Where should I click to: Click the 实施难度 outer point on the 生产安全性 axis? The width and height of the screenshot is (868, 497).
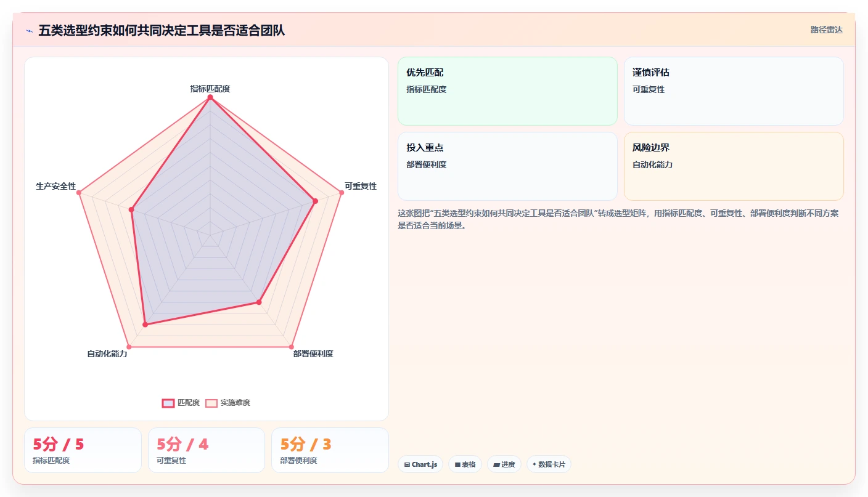[79, 193]
